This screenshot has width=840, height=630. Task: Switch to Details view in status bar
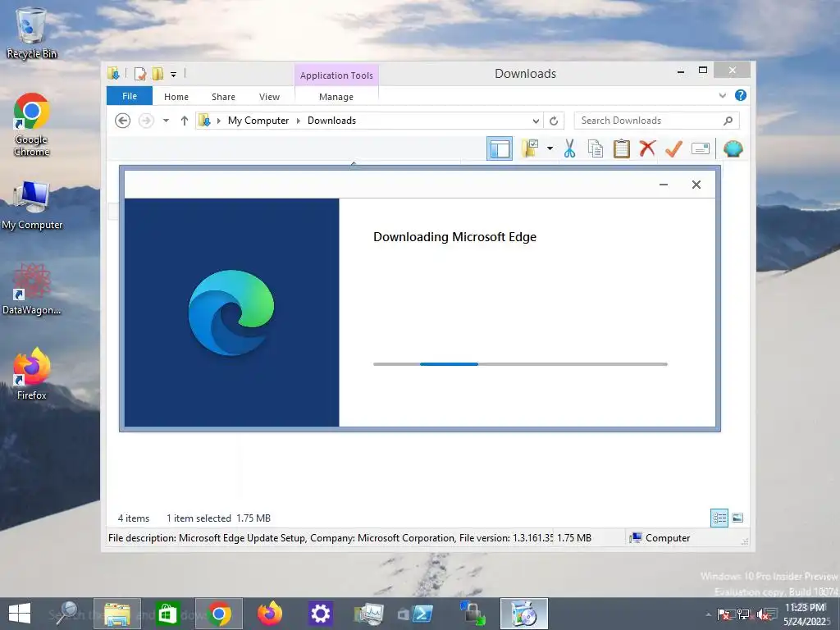tap(719, 518)
